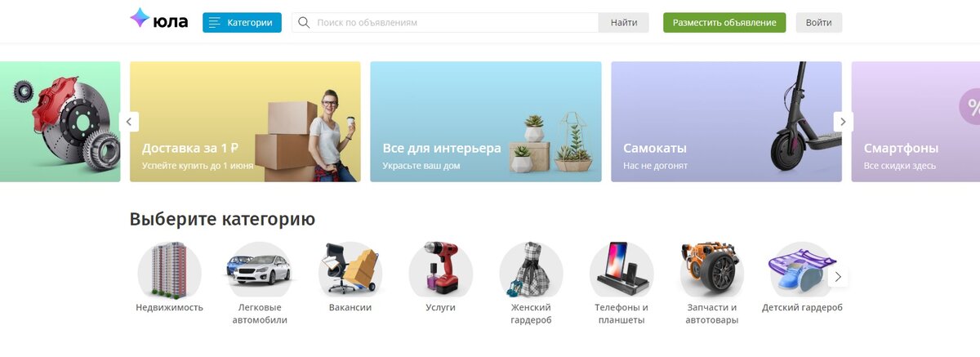Click the search magnifier icon

(x=304, y=23)
